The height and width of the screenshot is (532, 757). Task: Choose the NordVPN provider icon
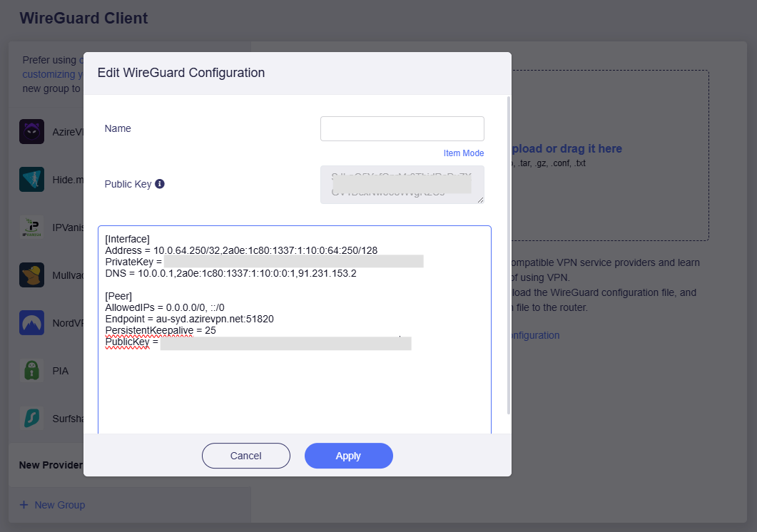click(32, 322)
